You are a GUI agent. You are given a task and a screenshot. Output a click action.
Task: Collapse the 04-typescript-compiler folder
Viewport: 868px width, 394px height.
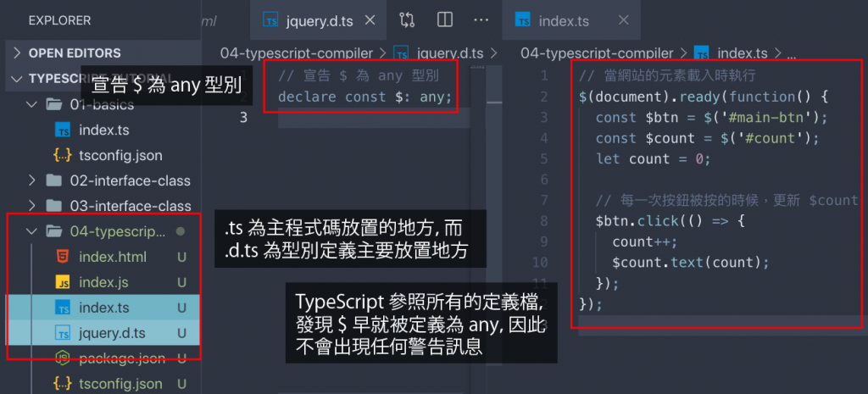pos(33,231)
